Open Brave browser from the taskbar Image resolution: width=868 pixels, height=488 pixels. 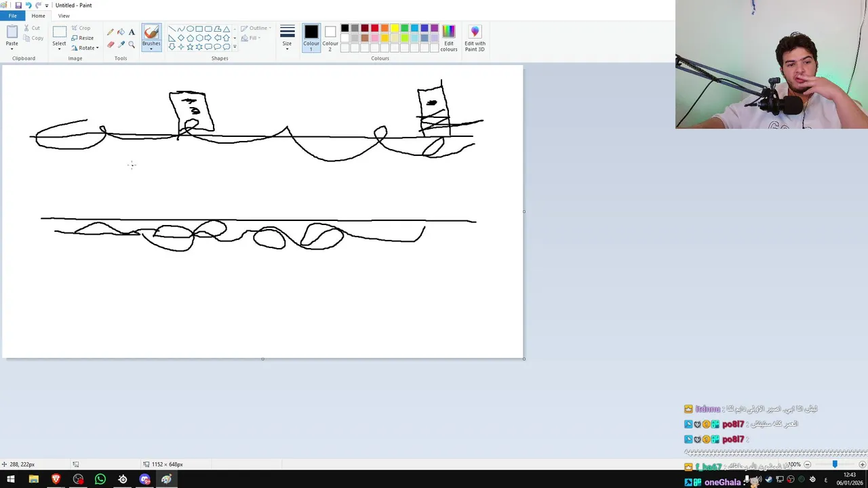tap(56, 480)
